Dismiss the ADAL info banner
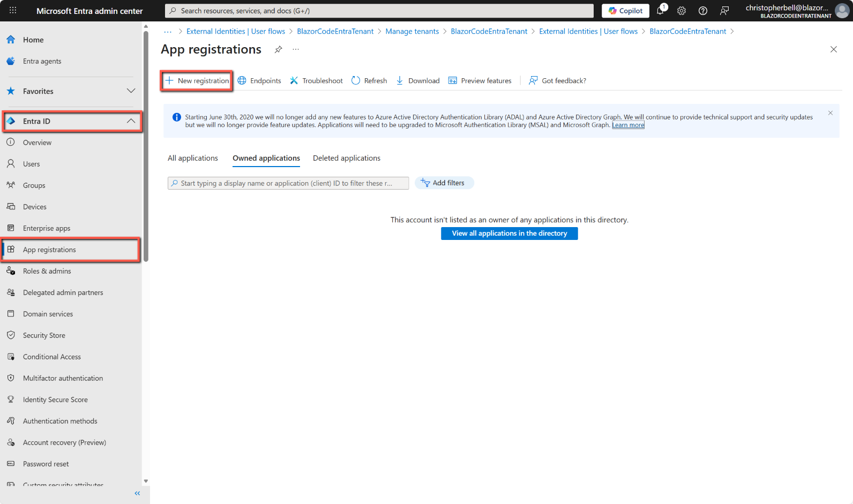 pos(830,113)
